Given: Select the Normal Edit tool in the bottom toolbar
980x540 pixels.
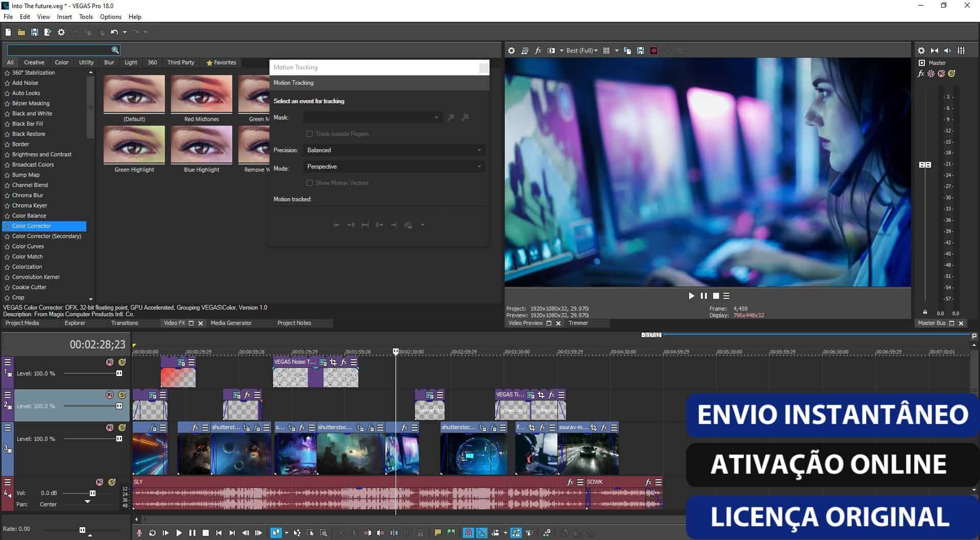Looking at the screenshot, I should point(276,533).
